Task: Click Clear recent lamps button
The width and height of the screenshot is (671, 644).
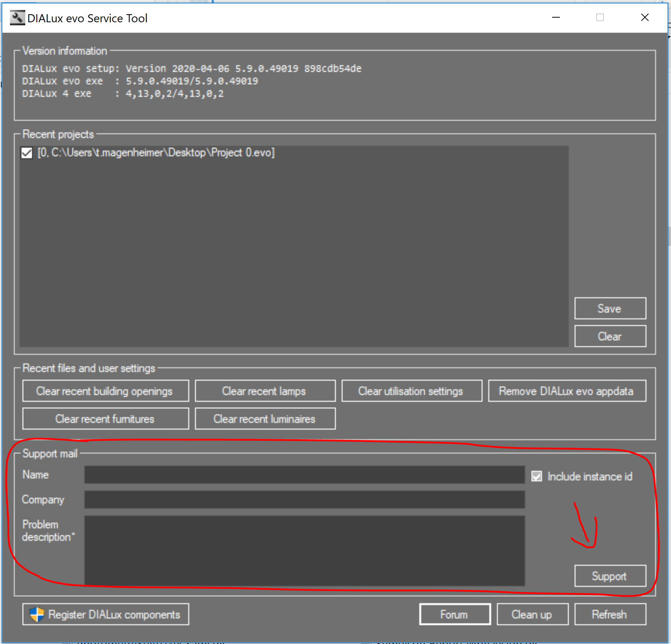Action: [265, 391]
